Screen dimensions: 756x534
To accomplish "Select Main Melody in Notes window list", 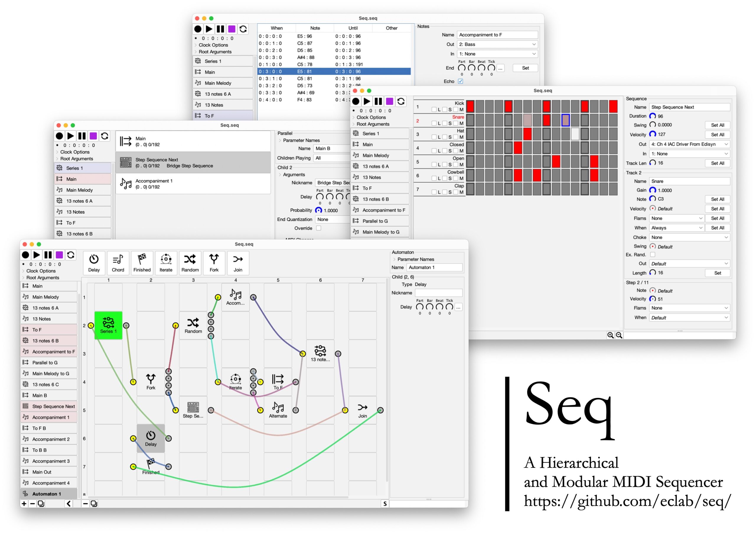I will (x=223, y=83).
